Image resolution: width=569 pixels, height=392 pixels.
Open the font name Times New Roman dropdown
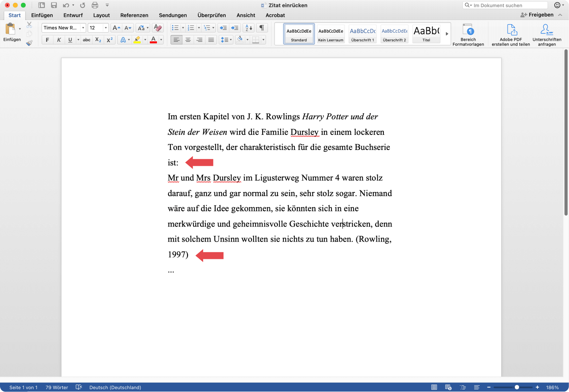click(83, 28)
